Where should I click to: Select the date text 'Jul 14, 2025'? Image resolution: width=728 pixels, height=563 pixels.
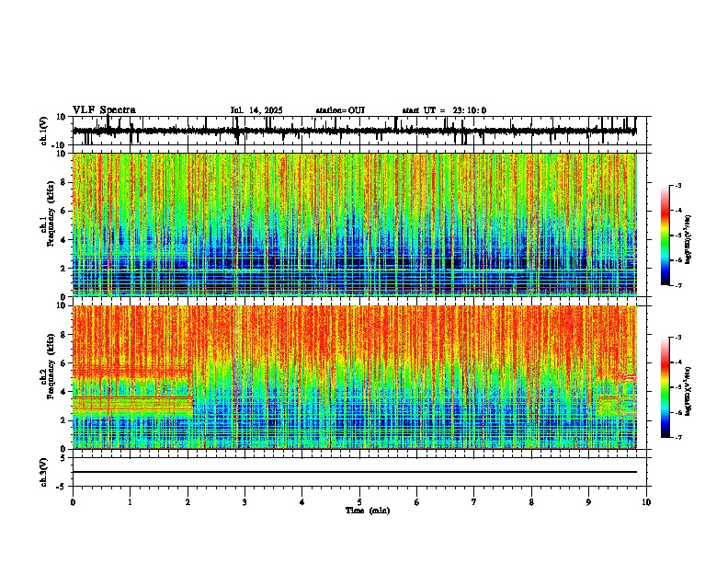click(256, 110)
